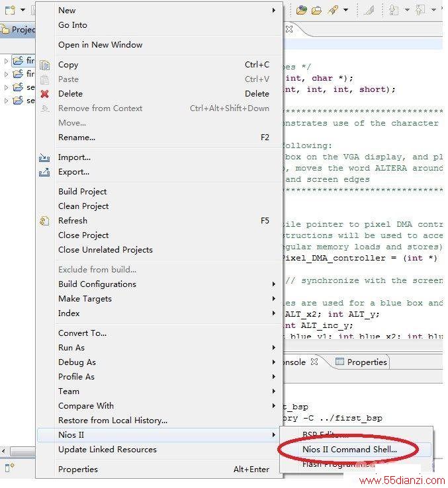Select Clean Project menu entry
The height and width of the screenshot is (488, 448).
[83, 206]
